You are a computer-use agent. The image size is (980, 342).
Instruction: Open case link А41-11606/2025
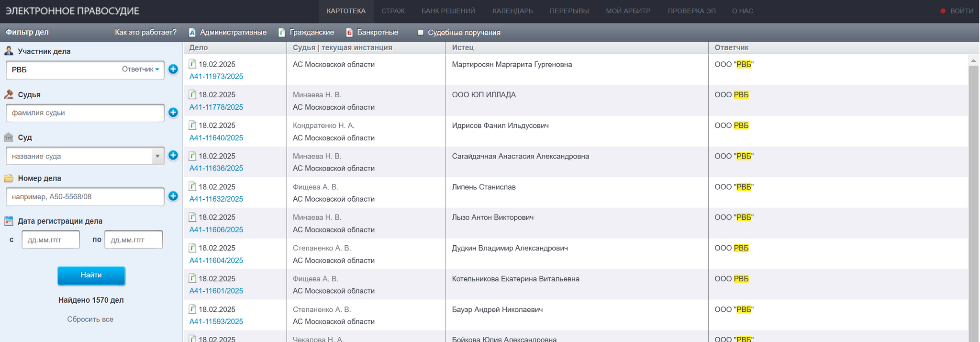(216, 230)
